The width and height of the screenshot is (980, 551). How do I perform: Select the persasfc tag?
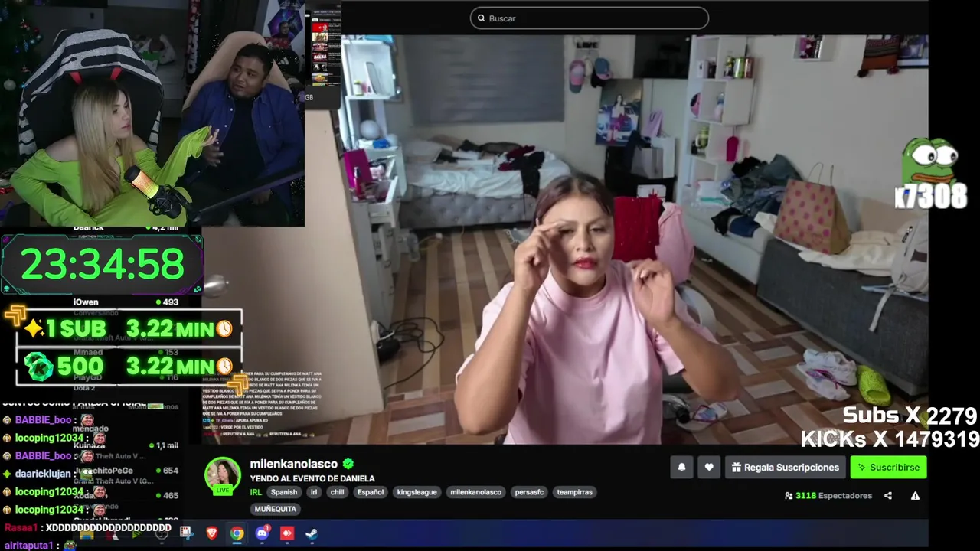click(x=529, y=492)
